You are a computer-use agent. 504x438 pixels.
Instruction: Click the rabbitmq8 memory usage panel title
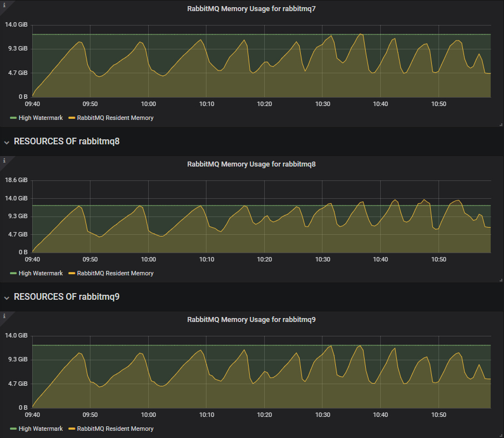coord(251,164)
